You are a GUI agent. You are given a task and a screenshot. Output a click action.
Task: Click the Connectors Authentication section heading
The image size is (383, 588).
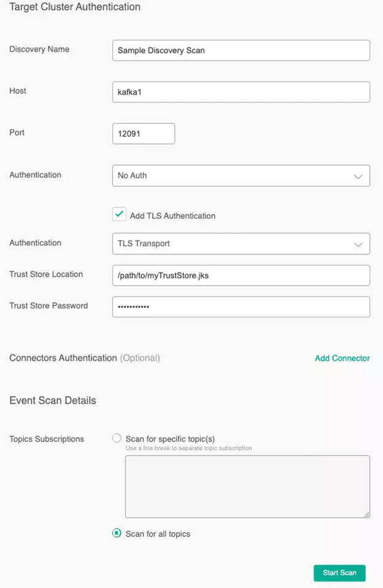pos(64,358)
